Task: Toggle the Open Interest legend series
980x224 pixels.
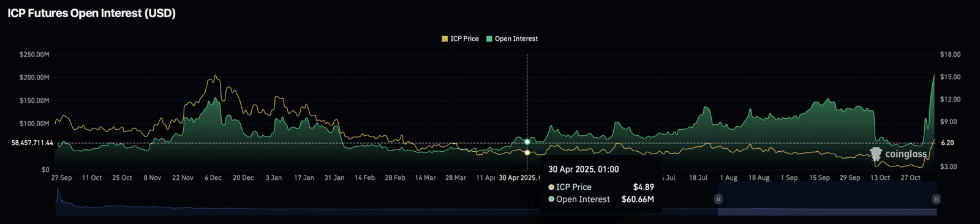Action: pos(512,39)
